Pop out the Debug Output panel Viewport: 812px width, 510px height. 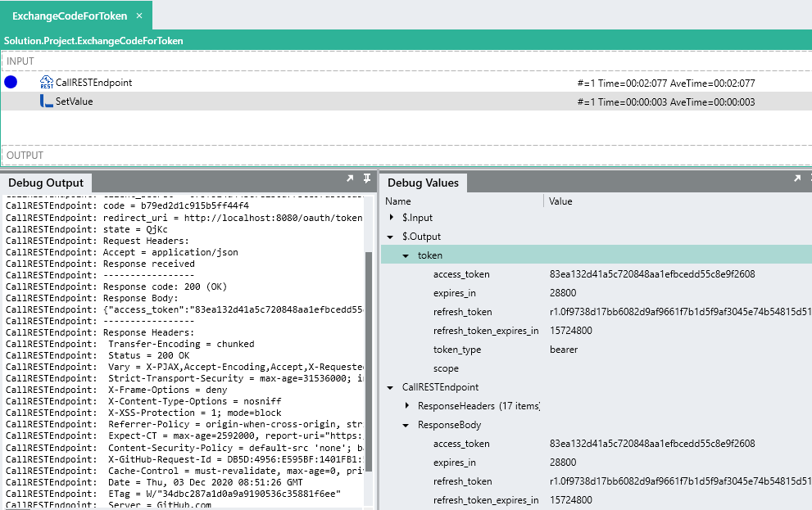click(350, 178)
